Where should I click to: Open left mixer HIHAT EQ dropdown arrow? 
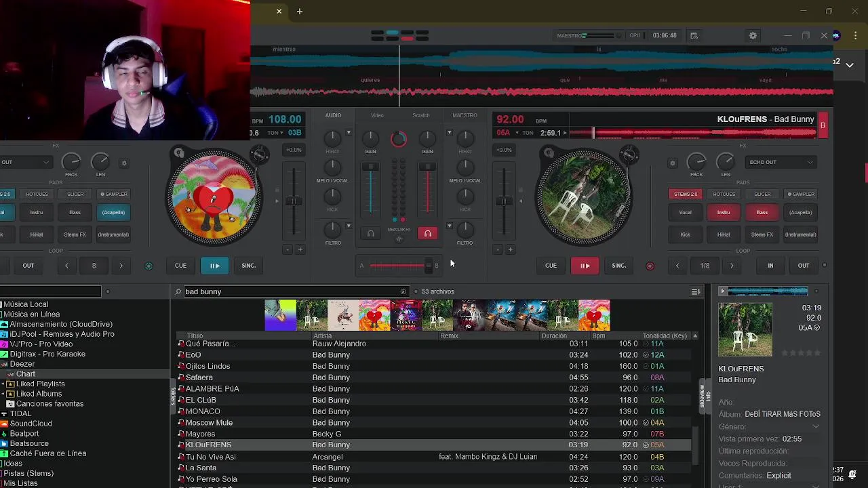pos(349,133)
